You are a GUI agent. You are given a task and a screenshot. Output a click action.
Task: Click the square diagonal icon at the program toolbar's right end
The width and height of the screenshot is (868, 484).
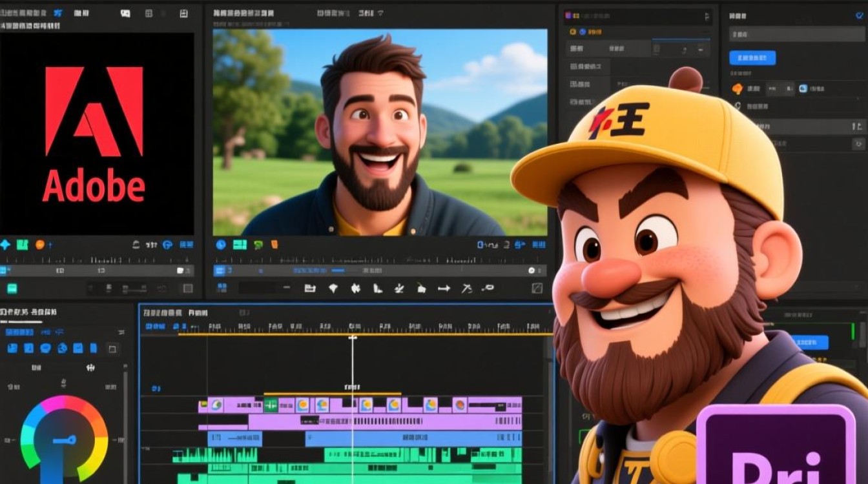[x=537, y=288]
